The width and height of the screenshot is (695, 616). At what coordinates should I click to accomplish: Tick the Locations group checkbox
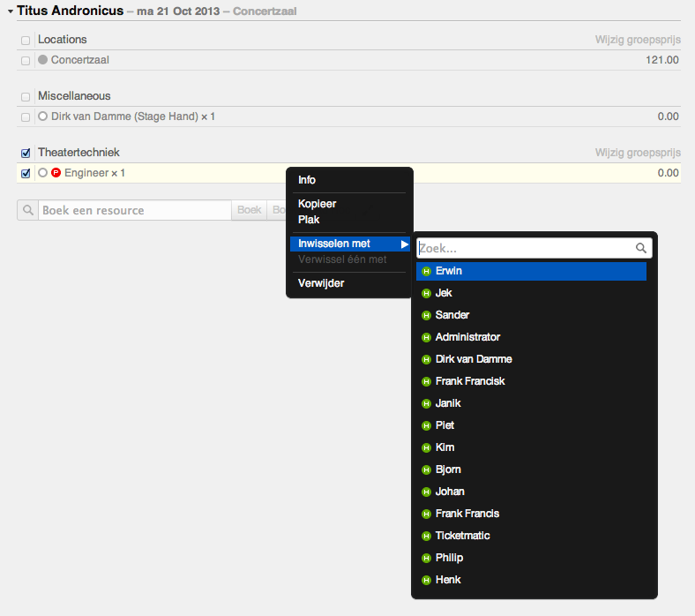26,41
